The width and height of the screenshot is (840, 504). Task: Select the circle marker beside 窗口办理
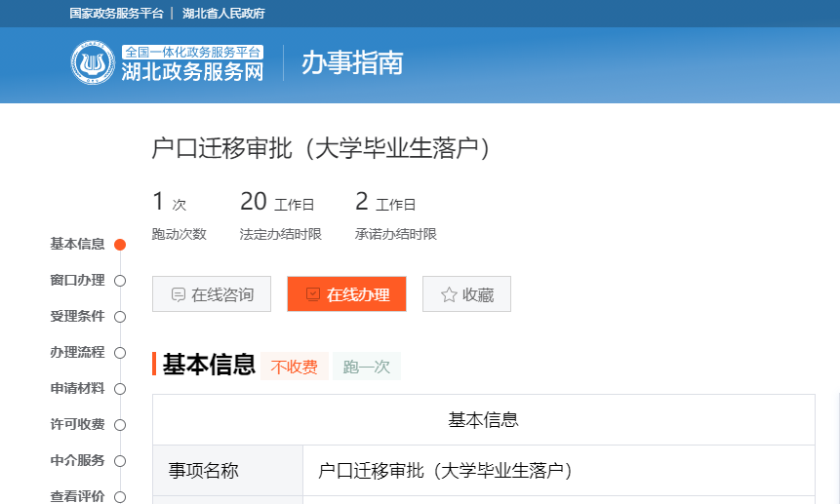pyautogui.click(x=120, y=281)
